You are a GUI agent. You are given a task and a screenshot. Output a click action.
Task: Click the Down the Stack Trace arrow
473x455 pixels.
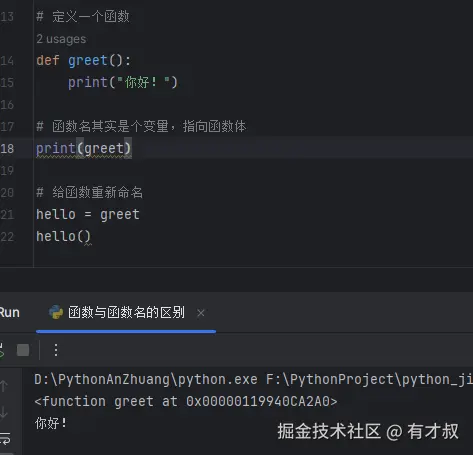(x=4, y=412)
